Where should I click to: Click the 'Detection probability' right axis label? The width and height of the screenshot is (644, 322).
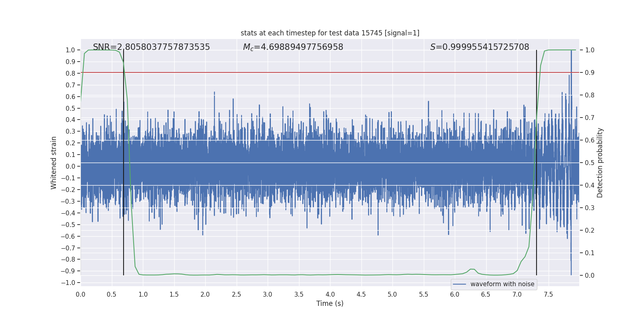600,163
